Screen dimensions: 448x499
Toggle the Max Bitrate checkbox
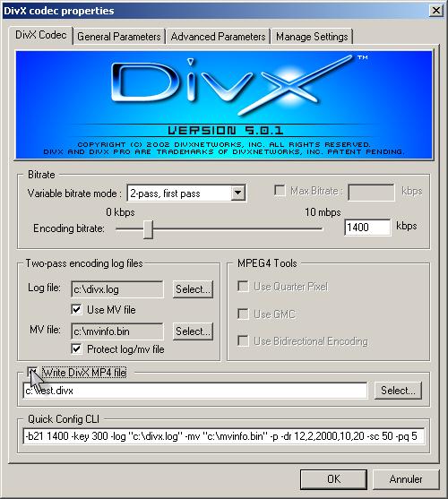280,191
